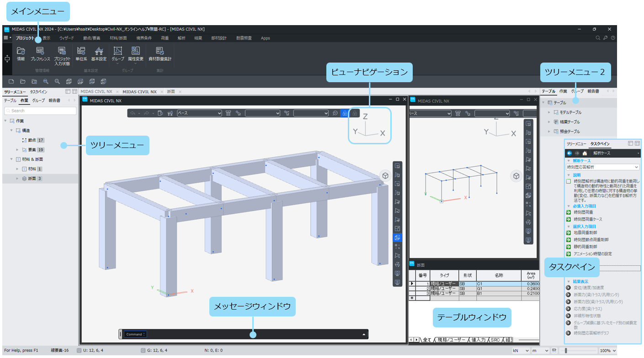This screenshot has height=358, width=644.
Task: Open the 節点/要素 ribbon tab
Action: point(92,38)
